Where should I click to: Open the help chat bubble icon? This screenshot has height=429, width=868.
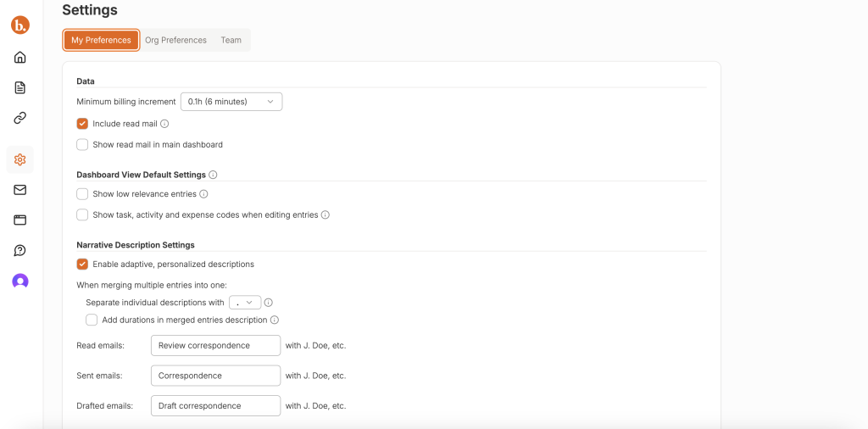19,250
